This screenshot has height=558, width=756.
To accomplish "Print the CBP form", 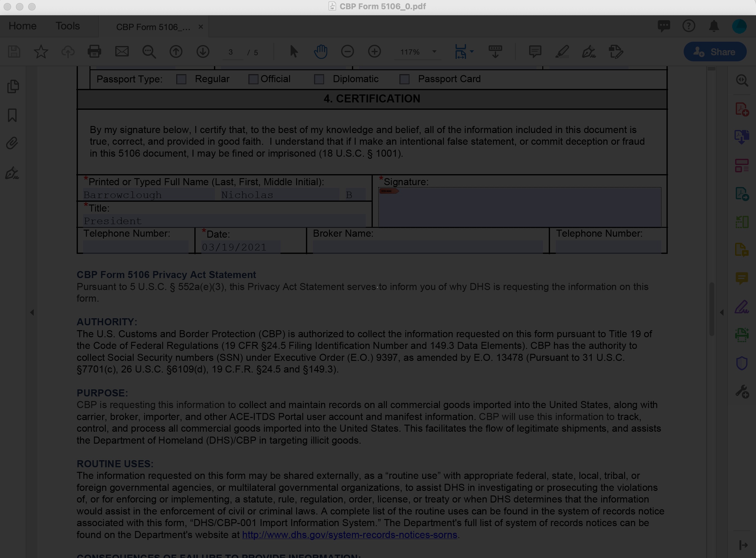I will point(95,52).
